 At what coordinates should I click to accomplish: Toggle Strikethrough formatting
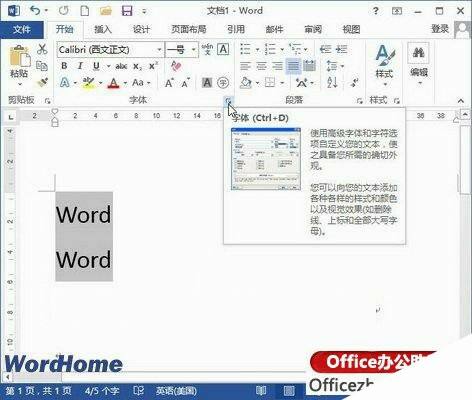[x=121, y=66]
